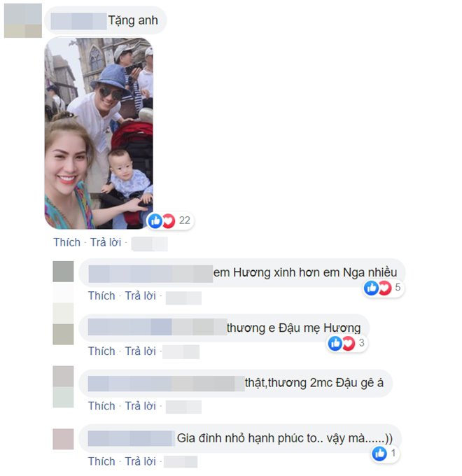The image size is (462, 476).
Task: Click the blurred commenter name before Tặng anh
Action: click(78, 21)
